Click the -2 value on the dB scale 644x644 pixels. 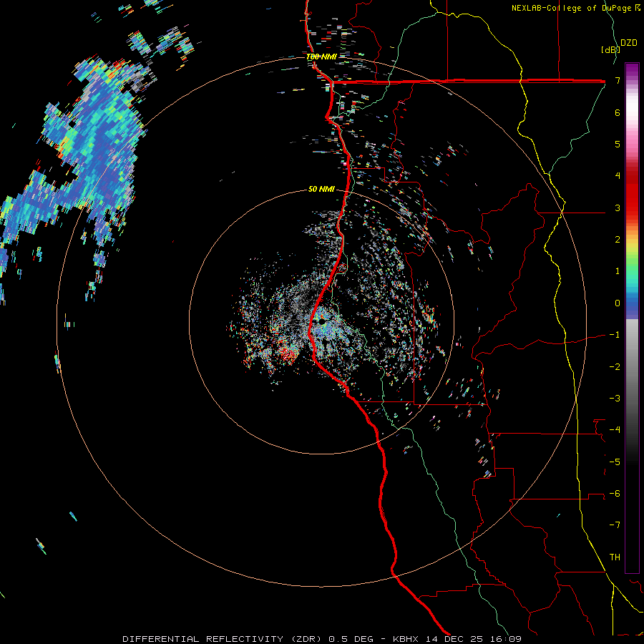[x=615, y=367]
